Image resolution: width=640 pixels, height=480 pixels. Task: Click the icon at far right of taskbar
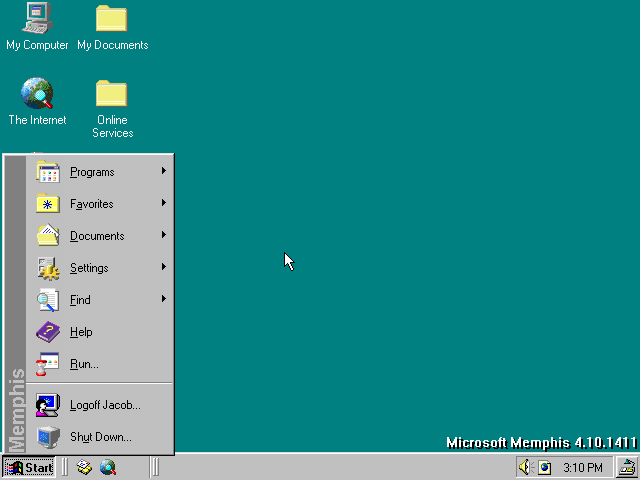click(x=628, y=467)
